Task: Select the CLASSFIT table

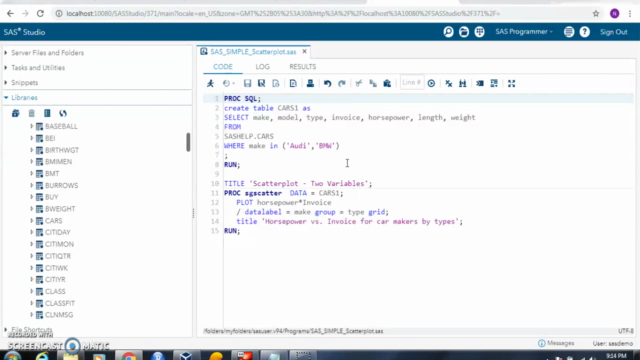Action: pos(60,303)
